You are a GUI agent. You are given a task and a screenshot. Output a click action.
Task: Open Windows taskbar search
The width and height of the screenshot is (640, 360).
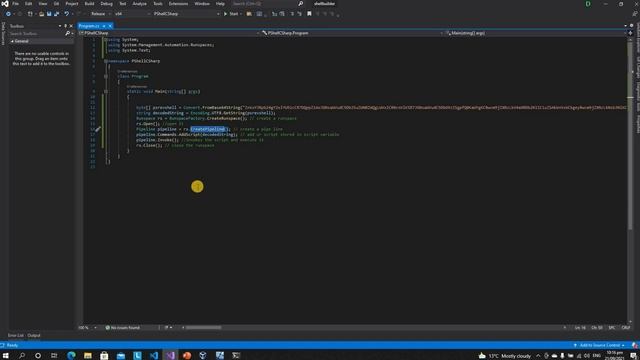(22, 356)
